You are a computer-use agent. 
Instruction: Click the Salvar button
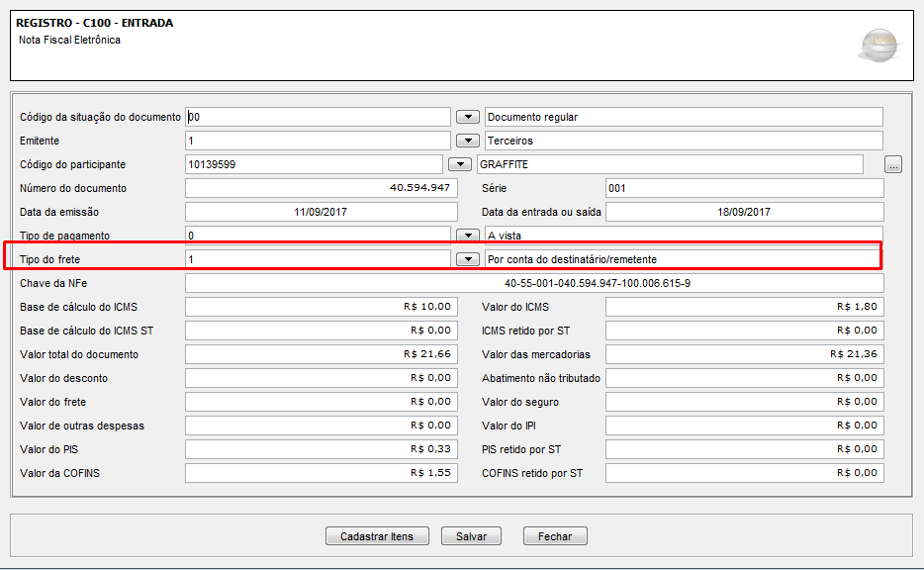point(471,536)
